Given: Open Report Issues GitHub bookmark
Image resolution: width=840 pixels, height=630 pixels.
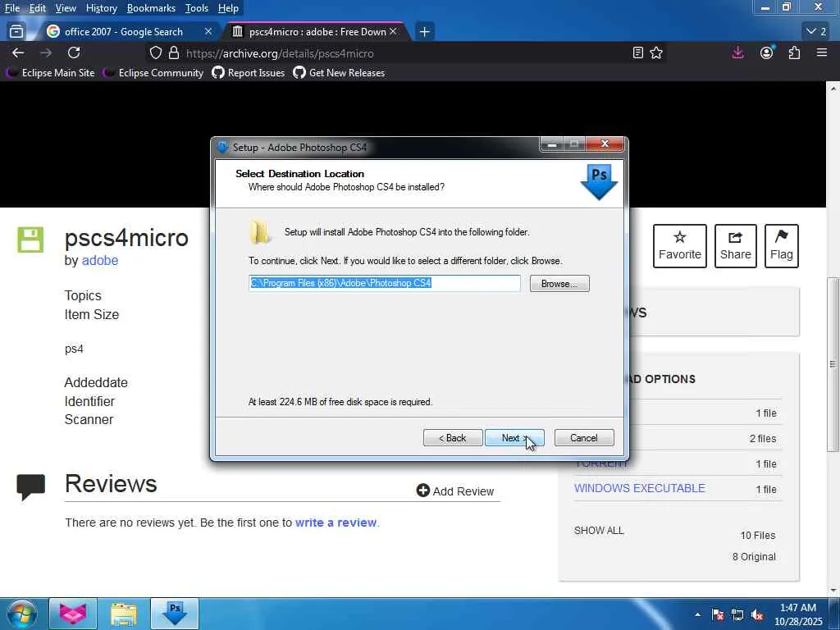Looking at the screenshot, I should click(x=249, y=73).
